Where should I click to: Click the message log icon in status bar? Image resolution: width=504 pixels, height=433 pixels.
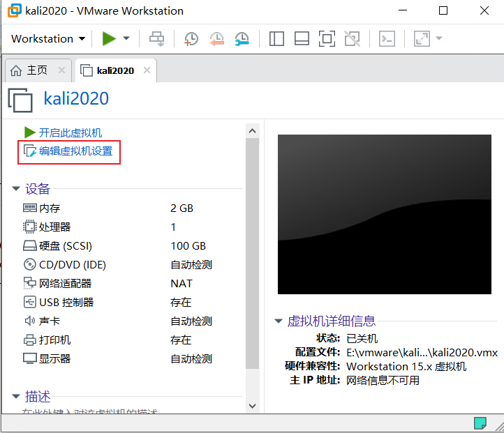tap(480, 423)
